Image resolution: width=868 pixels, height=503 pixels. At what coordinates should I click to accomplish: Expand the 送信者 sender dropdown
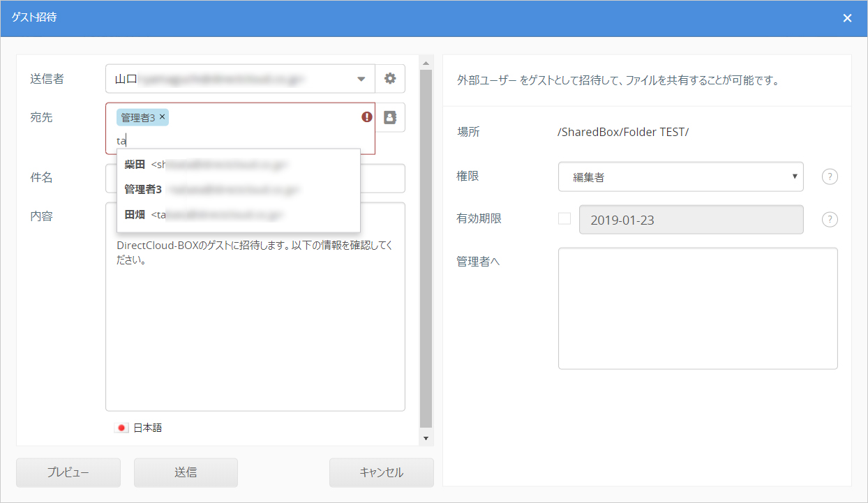(361, 79)
